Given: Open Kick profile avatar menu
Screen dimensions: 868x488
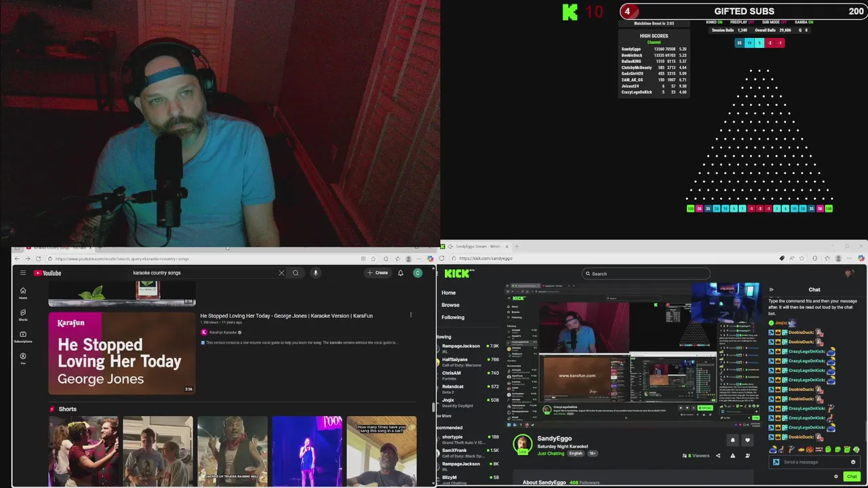Looking at the screenshot, I should (x=849, y=274).
